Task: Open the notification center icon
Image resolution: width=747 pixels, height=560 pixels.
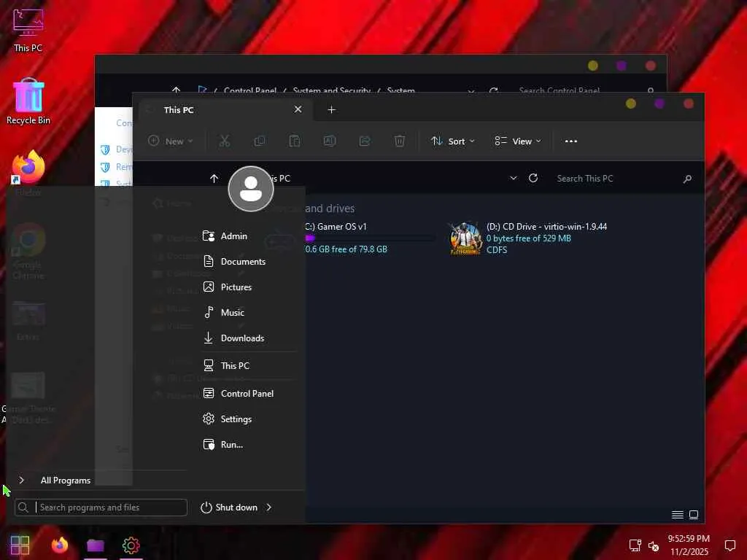Action: tap(729, 545)
